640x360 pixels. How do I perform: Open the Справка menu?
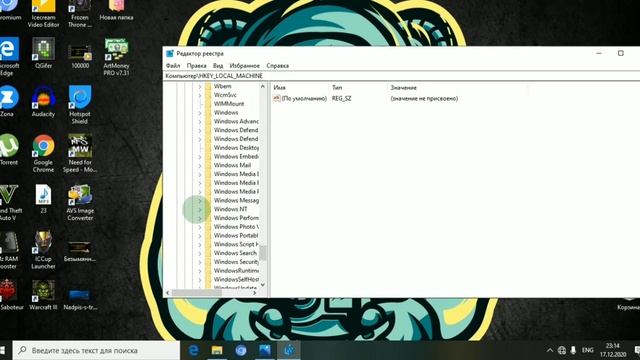coord(278,65)
